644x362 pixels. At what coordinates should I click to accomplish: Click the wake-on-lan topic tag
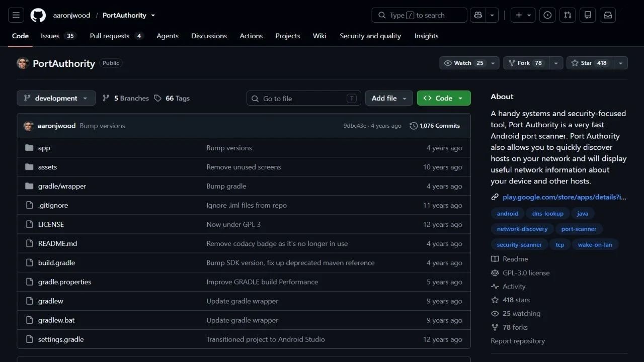[x=595, y=244]
